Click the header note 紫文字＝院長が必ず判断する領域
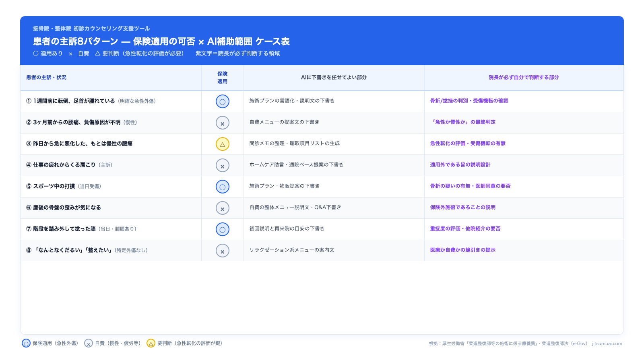 237,53
